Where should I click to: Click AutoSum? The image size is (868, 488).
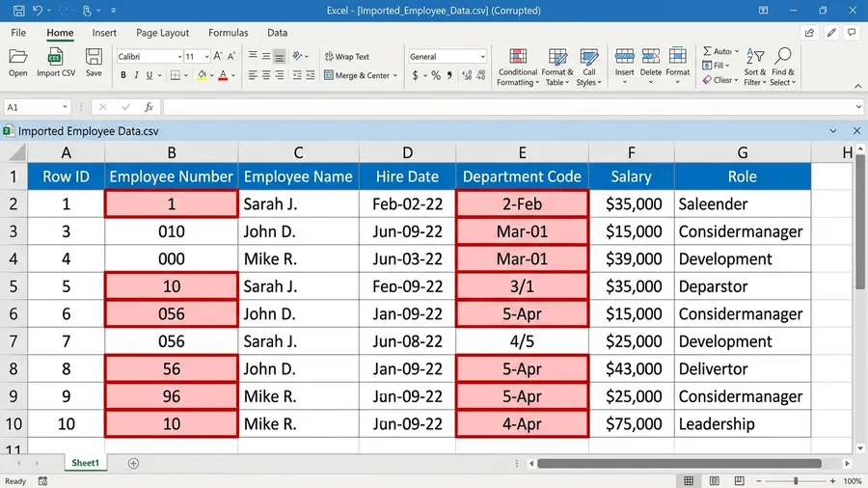[x=721, y=51]
